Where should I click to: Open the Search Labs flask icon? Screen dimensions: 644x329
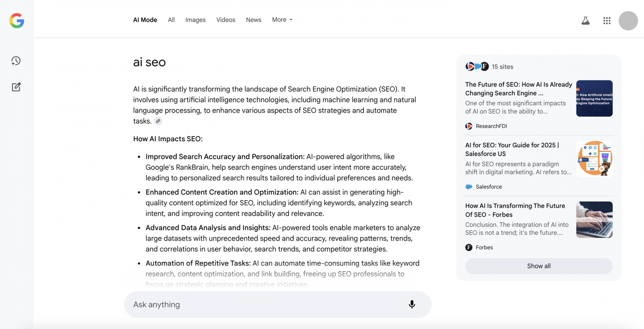point(585,20)
